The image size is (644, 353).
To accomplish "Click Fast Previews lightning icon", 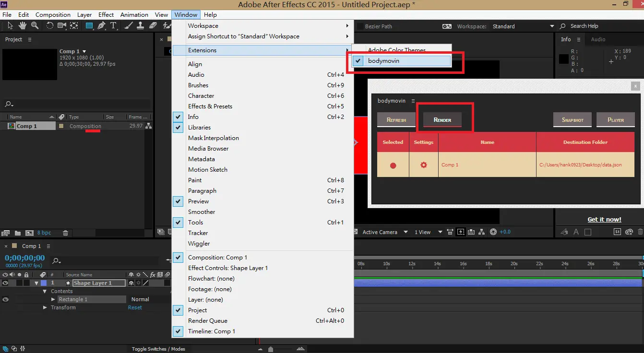I will [461, 232].
